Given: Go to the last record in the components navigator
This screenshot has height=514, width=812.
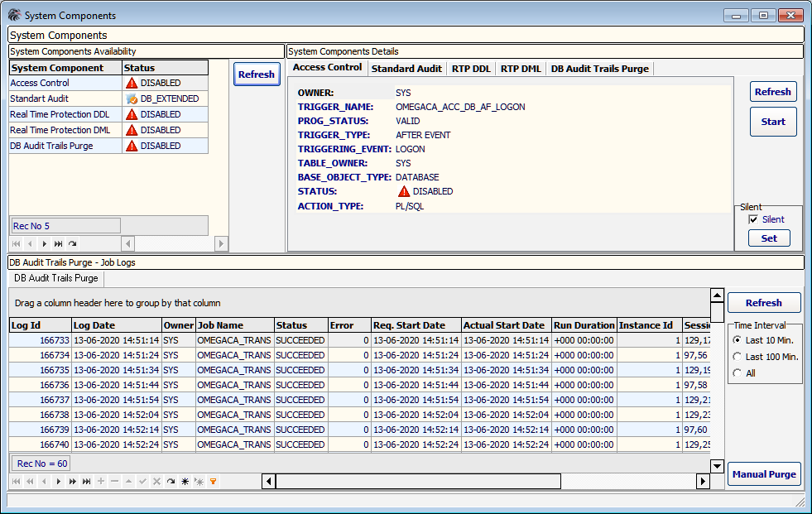Looking at the screenshot, I should coord(58,244).
